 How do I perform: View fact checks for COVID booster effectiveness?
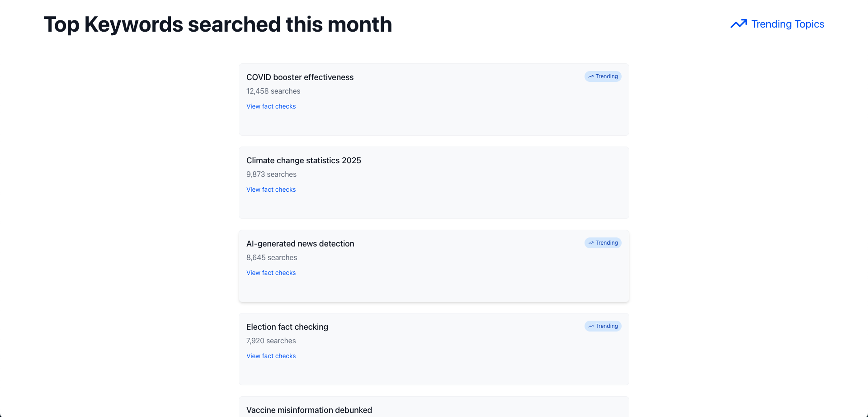point(271,106)
